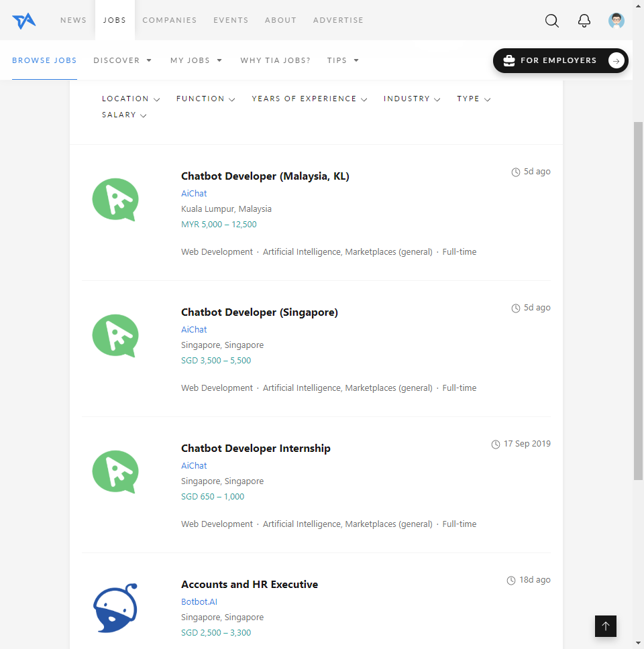Open Chatbot Developer (Malaysia, KL) job
Screen dimensions: 644x649
pos(265,176)
